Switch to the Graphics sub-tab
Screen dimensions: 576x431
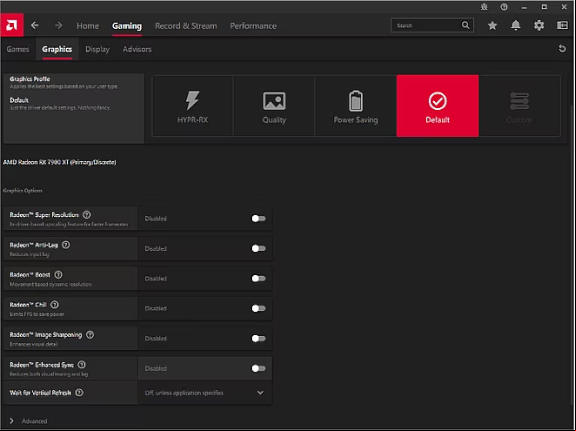[57, 49]
